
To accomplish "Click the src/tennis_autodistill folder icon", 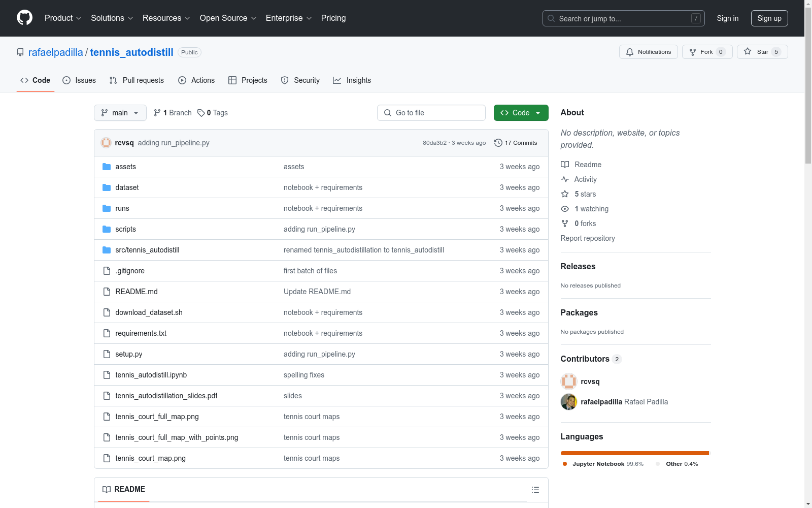I will 107,250.
